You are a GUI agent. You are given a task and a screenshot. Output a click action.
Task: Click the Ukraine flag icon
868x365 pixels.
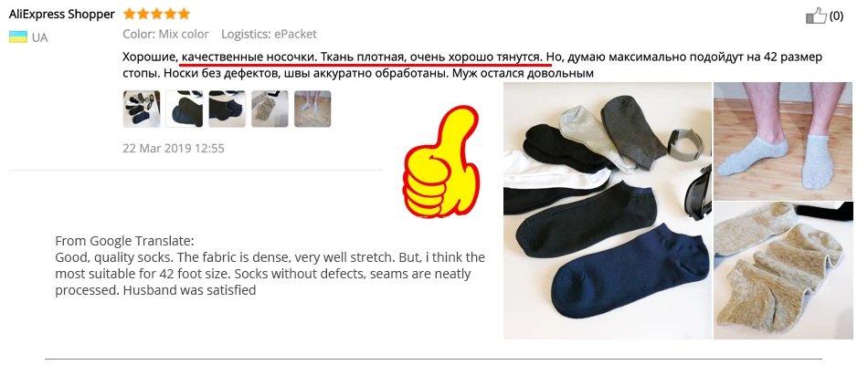18,37
